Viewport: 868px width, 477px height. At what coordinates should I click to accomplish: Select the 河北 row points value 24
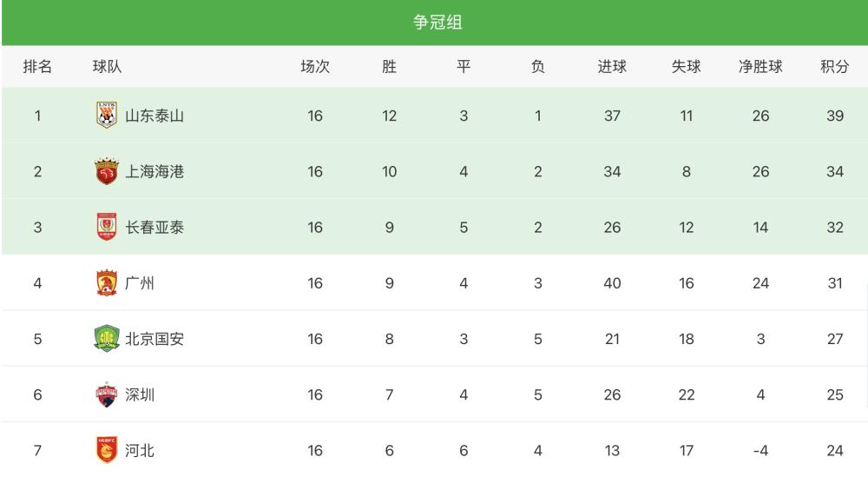pyautogui.click(x=835, y=450)
